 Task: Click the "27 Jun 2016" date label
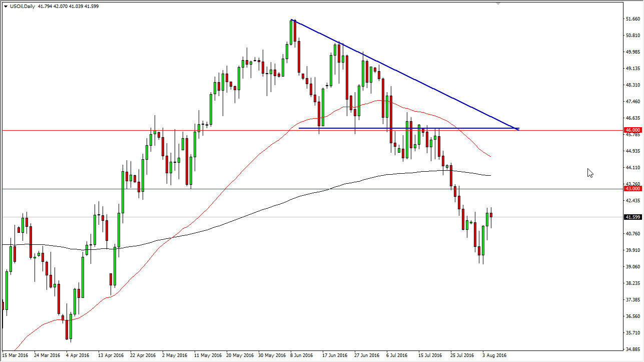point(367,355)
